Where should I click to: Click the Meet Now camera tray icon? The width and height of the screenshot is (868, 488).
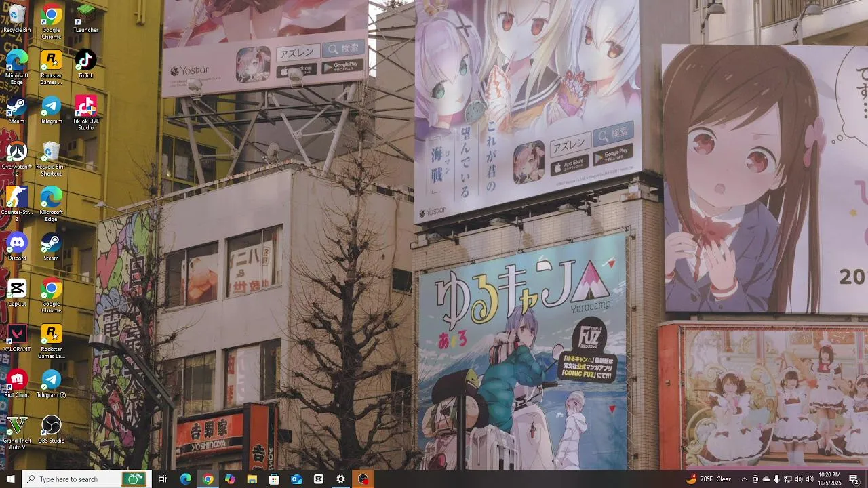tap(755, 479)
